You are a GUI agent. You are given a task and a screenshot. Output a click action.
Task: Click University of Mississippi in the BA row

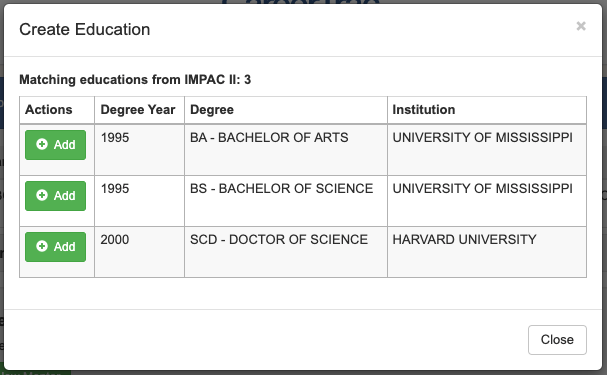[x=482, y=137]
